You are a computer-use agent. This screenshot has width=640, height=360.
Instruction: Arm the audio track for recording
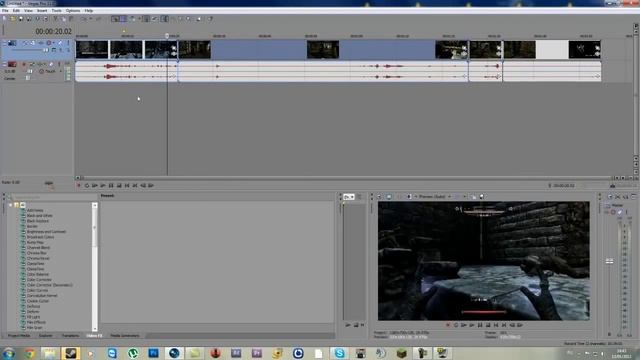coord(24,64)
